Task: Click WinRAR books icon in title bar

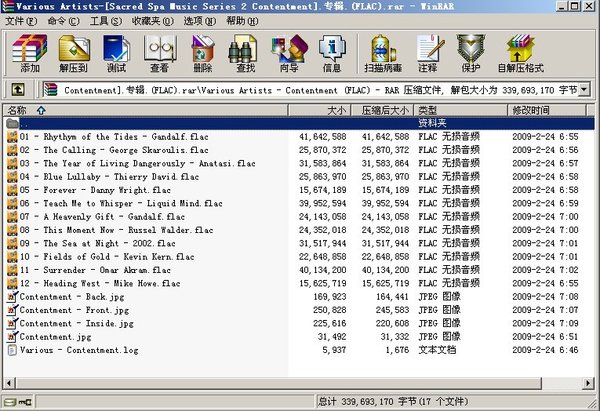Action: (8, 7)
